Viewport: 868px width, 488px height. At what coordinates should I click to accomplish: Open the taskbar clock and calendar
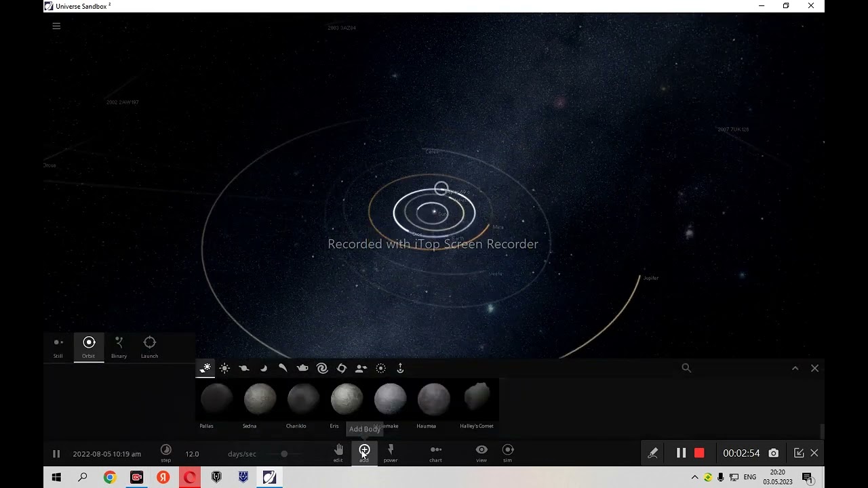click(x=777, y=477)
